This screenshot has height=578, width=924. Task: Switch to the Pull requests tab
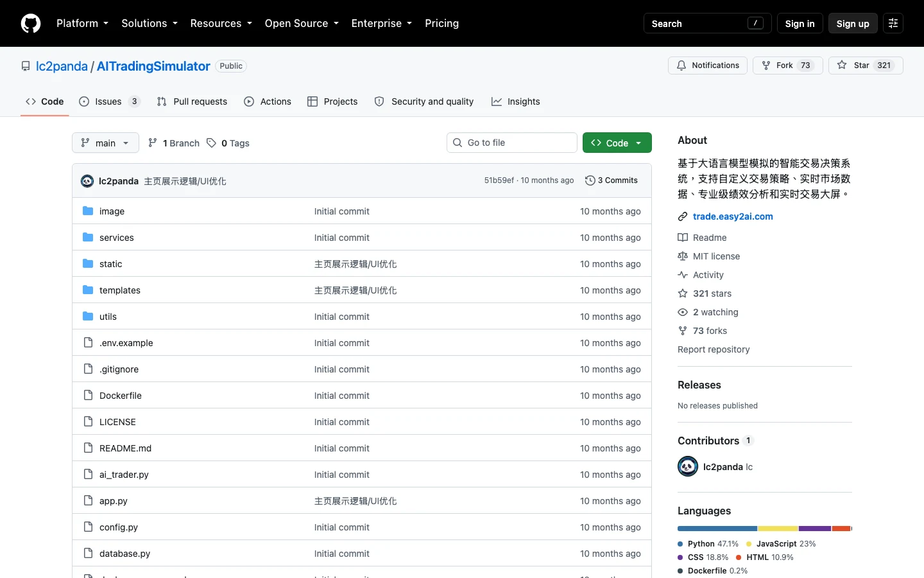coord(192,101)
